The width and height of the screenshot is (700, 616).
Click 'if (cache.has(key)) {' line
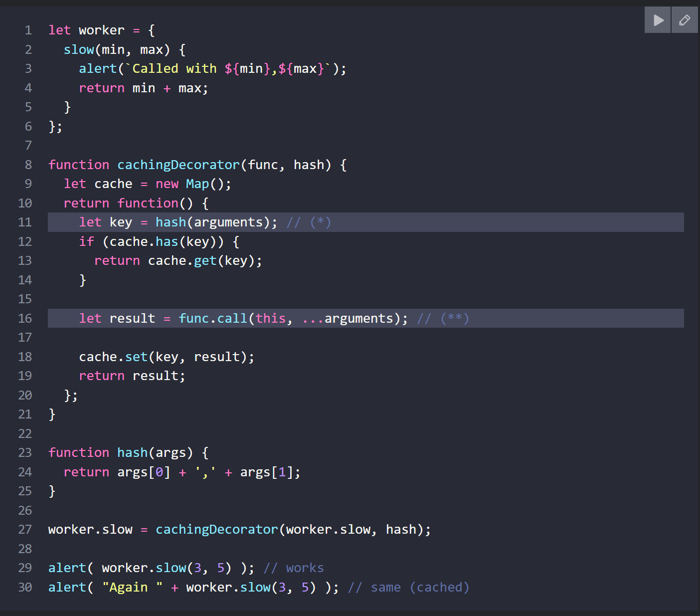(x=159, y=242)
